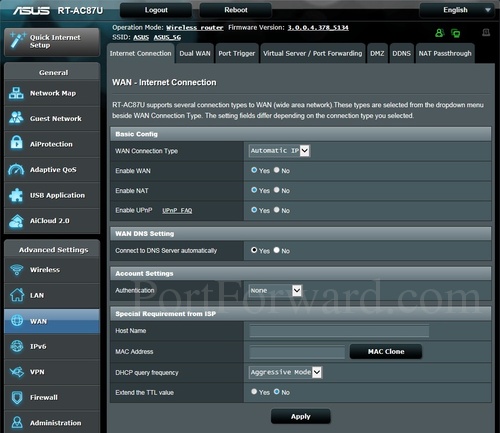Select the Adaptive QoS gauge icon
Image resolution: width=500 pixels, height=433 pixels.
pyautogui.click(x=16, y=169)
